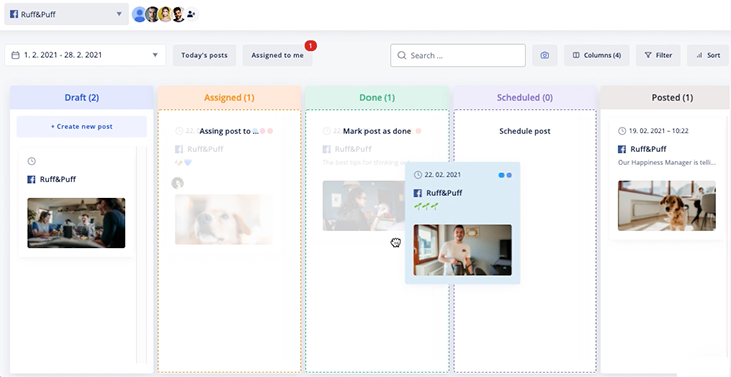Click pink label dots on Assigned card
The width and height of the screenshot is (731, 377).
click(266, 131)
